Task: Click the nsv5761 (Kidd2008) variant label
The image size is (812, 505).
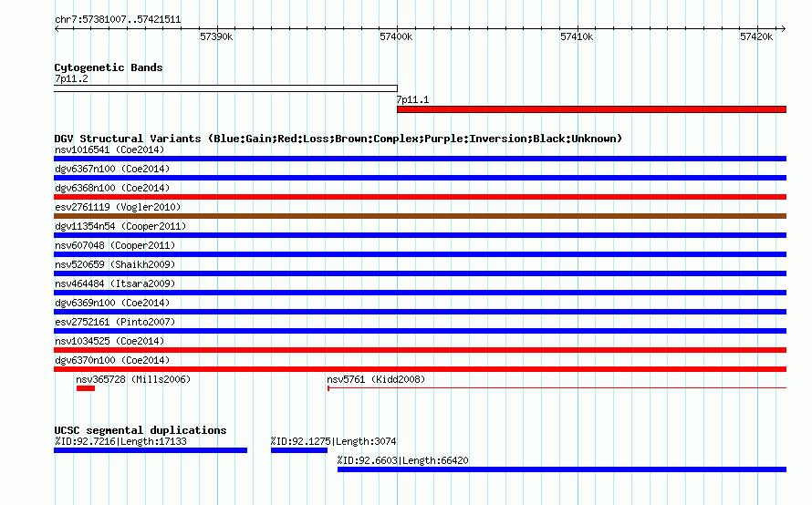Action: [x=376, y=379]
